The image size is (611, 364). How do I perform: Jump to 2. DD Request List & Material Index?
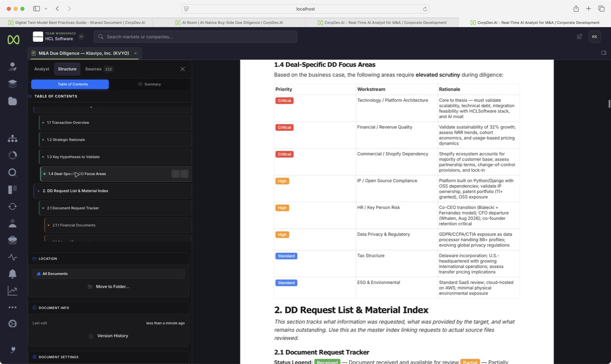click(x=112, y=191)
